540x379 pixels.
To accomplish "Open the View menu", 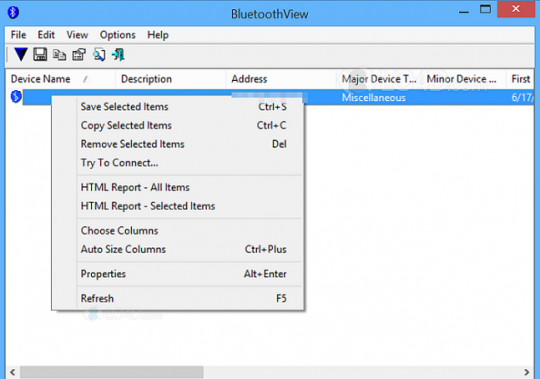I will click(77, 35).
